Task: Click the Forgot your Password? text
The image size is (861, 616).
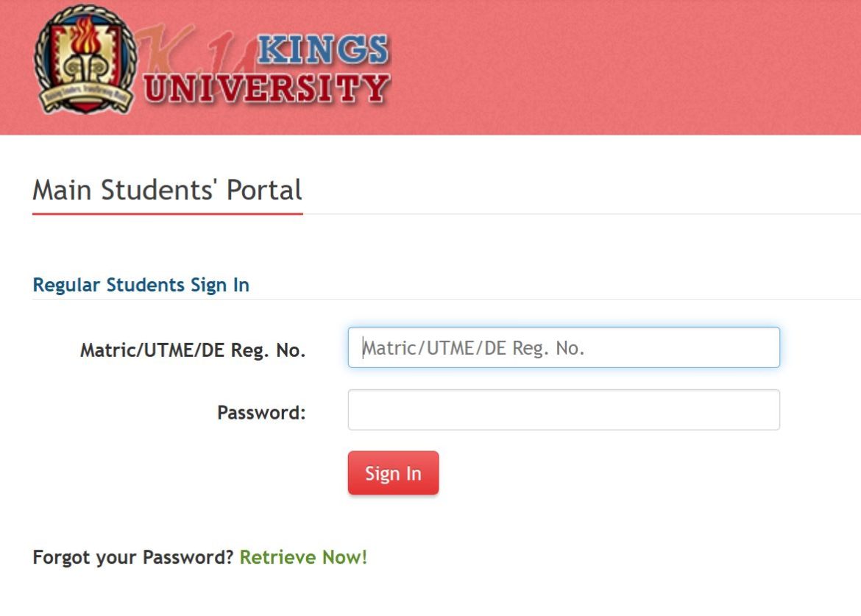Action: [x=133, y=557]
